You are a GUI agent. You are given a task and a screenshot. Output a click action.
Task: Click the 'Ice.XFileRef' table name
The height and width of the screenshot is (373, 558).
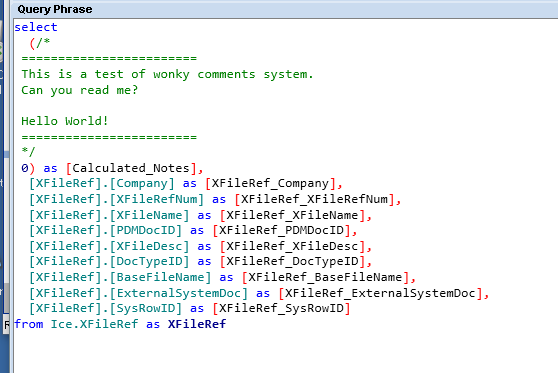(x=94, y=324)
